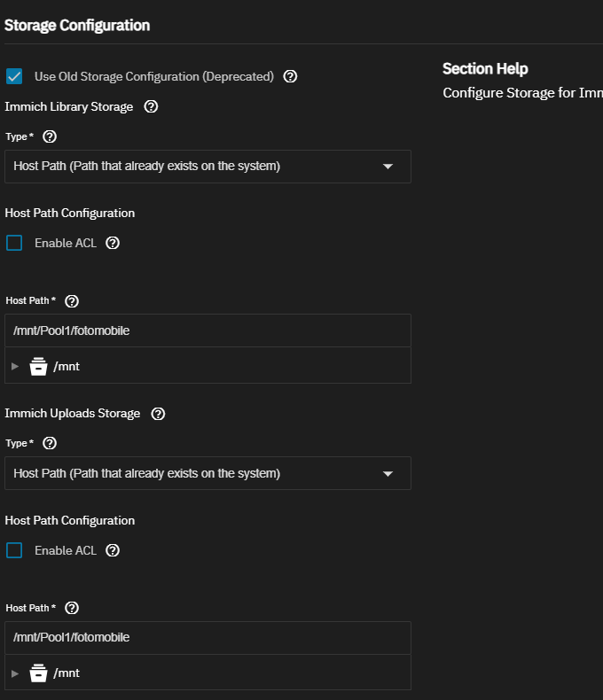Enable ACL for Immich Library Storage

point(14,243)
